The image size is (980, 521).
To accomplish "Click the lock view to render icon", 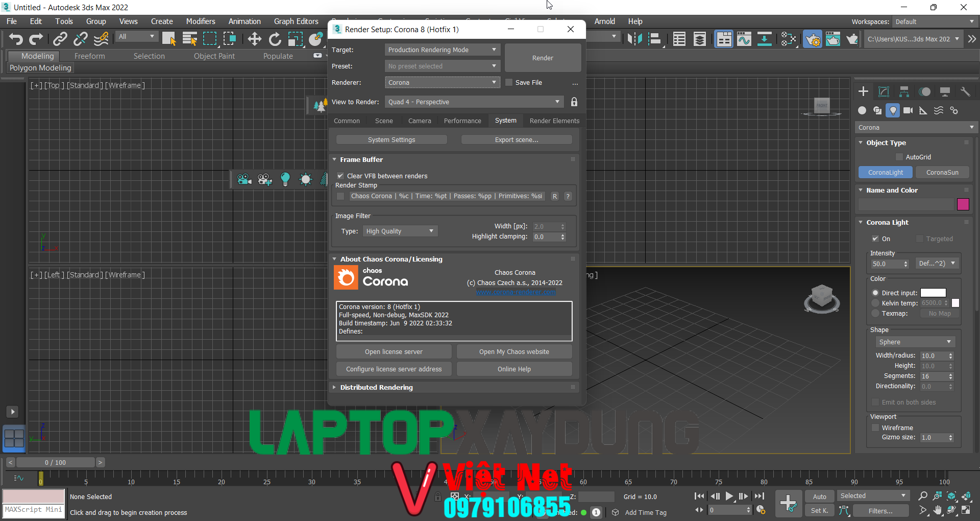I will (x=574, y=102).
